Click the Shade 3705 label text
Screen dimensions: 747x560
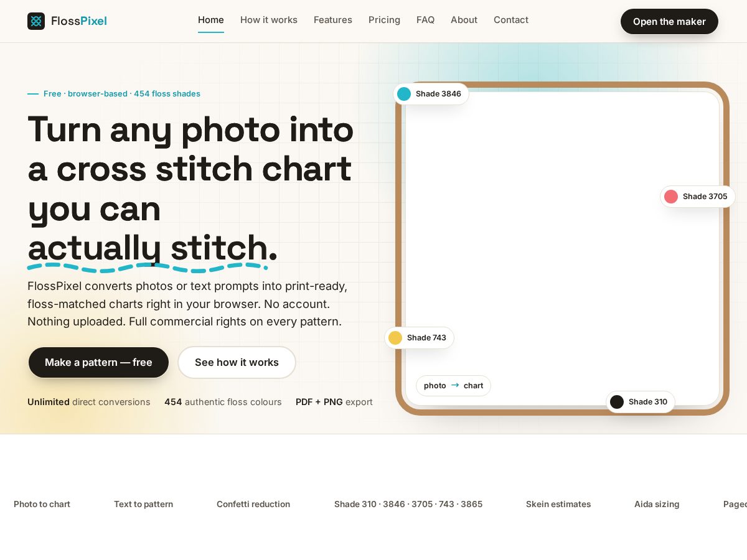coord(705,197)
